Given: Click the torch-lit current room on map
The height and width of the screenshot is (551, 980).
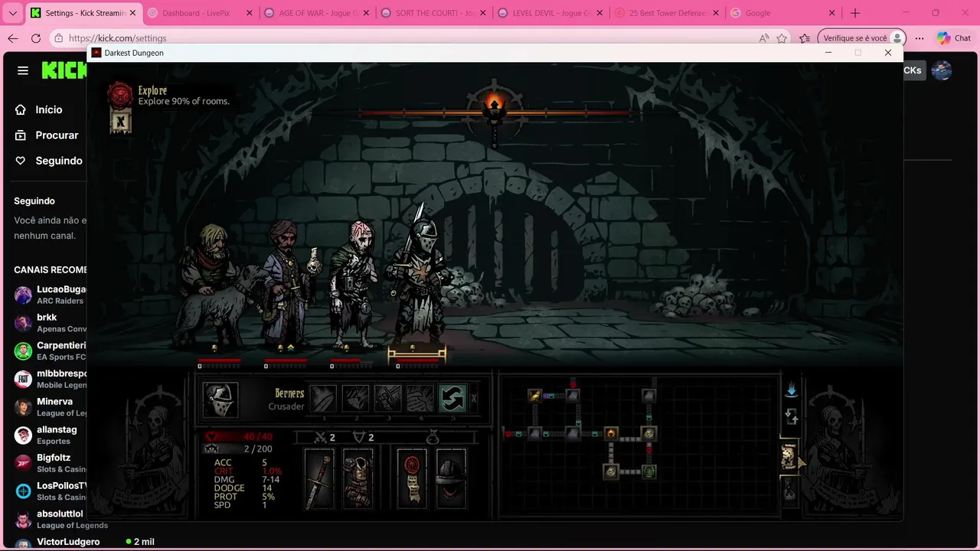Looking at the screenshot, I should tap(611, 434).
